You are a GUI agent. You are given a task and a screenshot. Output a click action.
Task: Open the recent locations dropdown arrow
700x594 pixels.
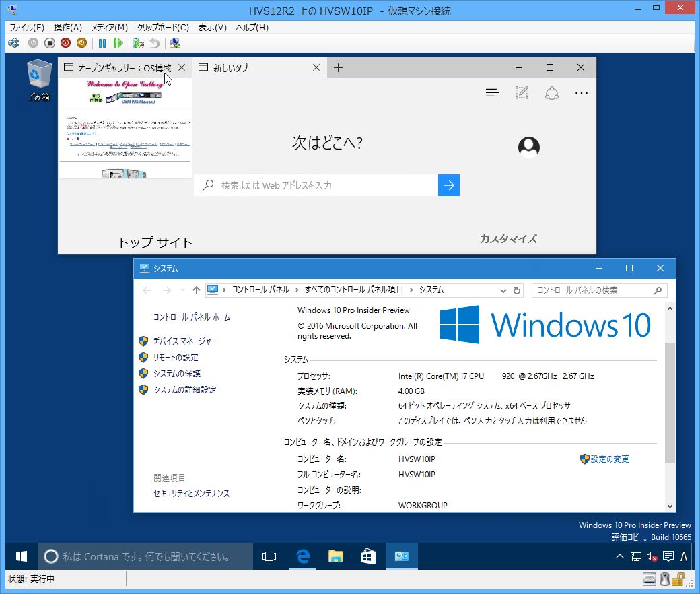coord(182,290)
